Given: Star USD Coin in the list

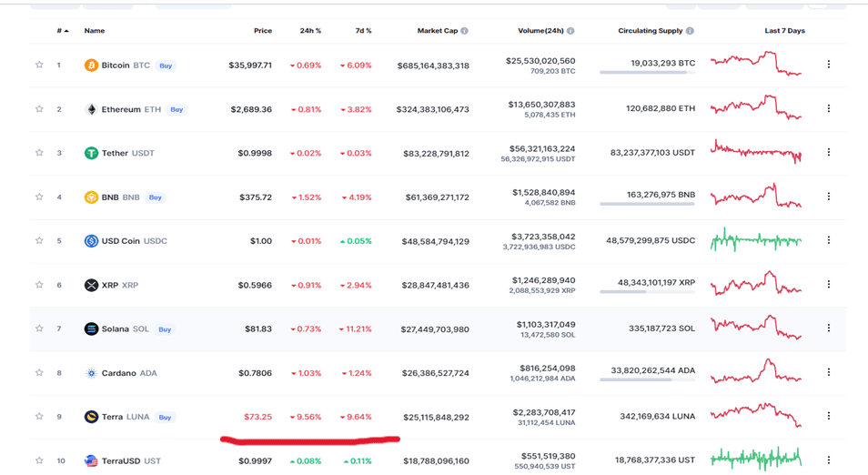Looking at the screenshot, I should [39, 241].
